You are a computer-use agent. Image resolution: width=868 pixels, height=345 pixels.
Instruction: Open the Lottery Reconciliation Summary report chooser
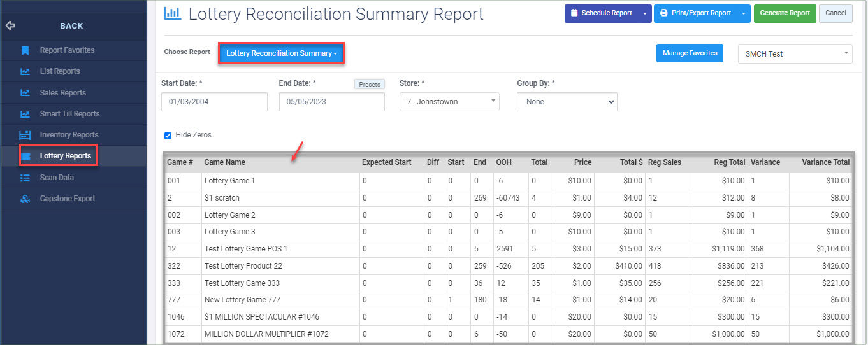281,53
